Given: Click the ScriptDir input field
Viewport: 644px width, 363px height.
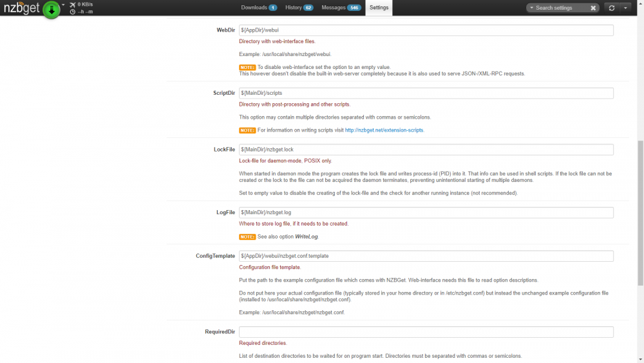Looking at the screenshot, I should click(x=426, y=93).
